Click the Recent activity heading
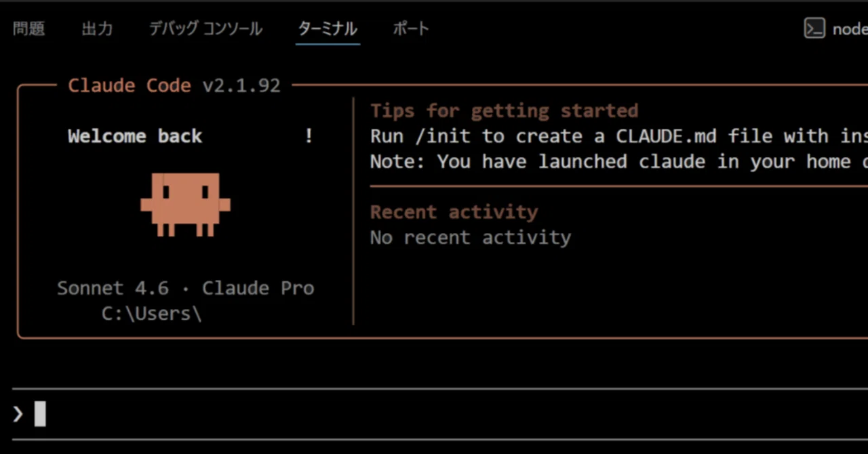 click(454, 212)
